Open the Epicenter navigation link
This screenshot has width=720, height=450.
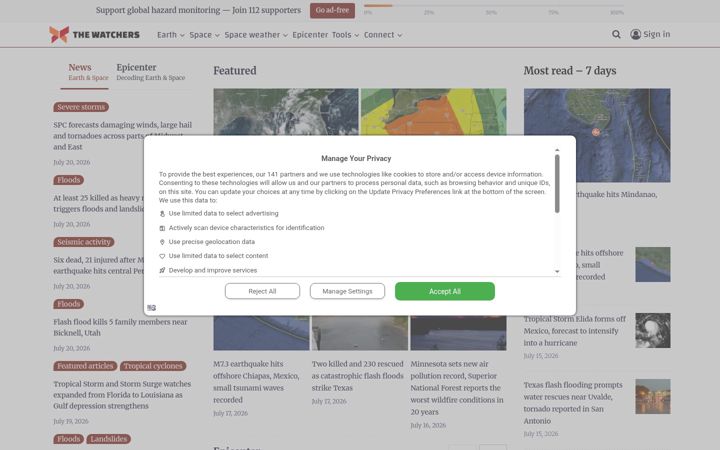310,35
